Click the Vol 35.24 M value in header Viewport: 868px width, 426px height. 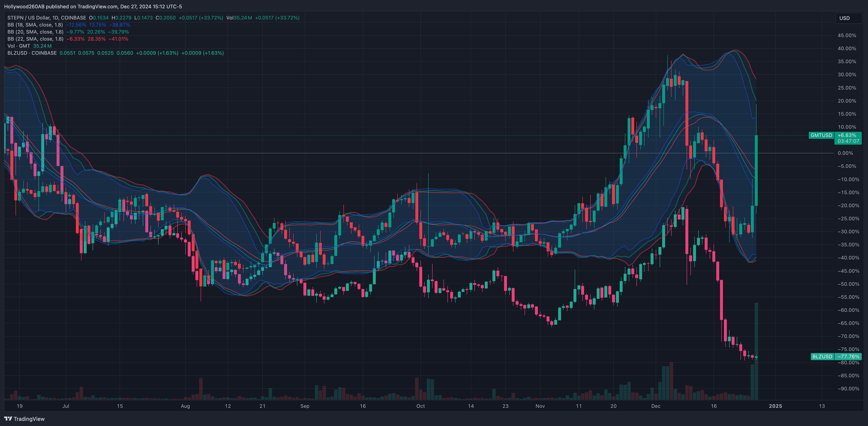tap(239, 18)
